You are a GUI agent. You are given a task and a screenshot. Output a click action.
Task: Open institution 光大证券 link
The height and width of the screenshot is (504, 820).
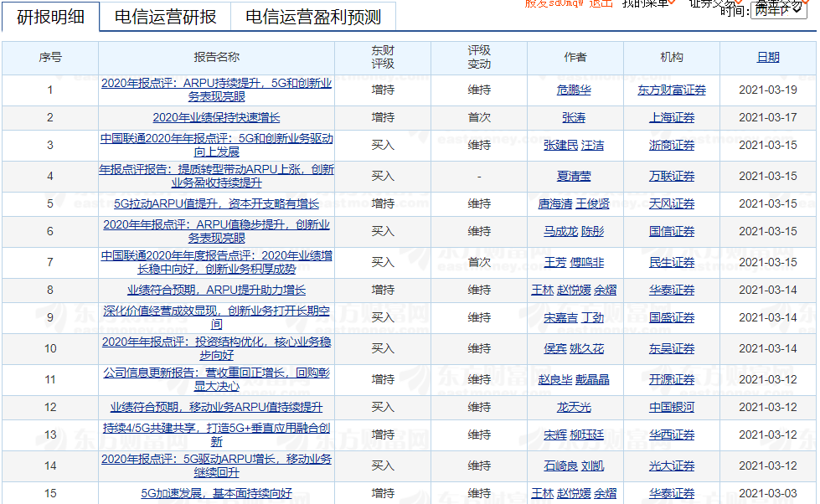[x=672, y=465]
